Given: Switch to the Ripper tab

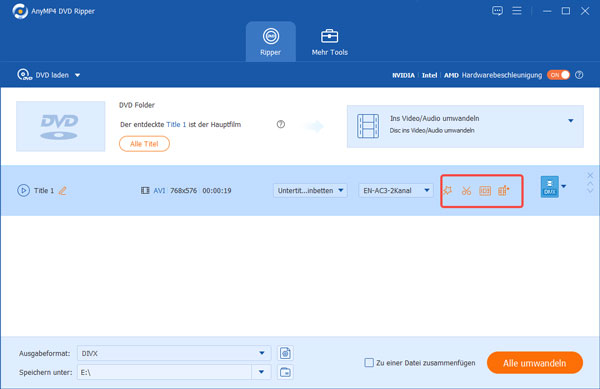Looking at the screenshot, I should click(271, 42).
